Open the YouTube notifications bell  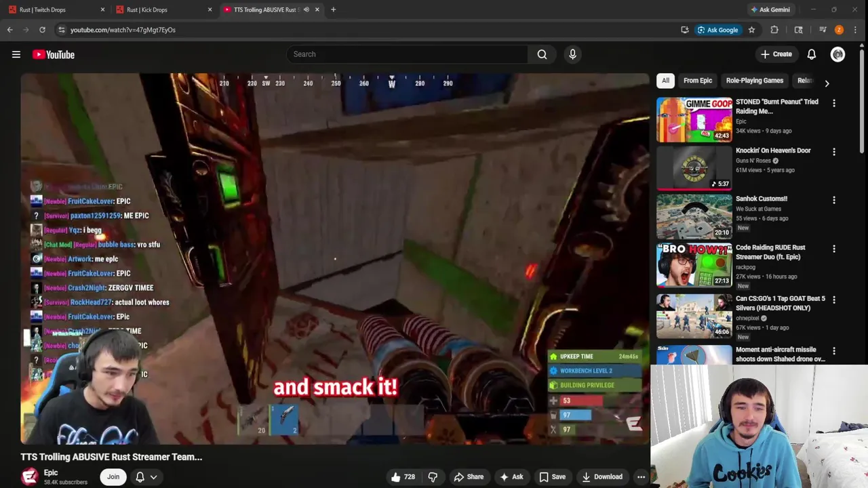tap(811, 54)
